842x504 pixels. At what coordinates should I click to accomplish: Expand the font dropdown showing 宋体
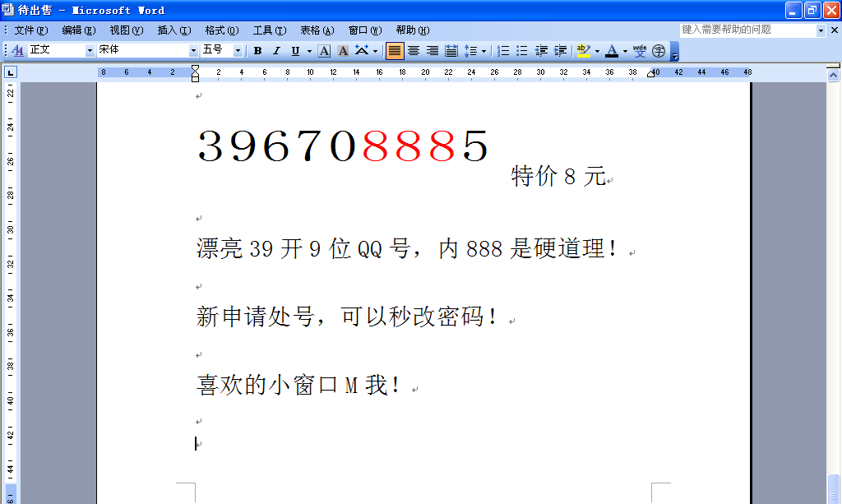(x=194, y=50)
